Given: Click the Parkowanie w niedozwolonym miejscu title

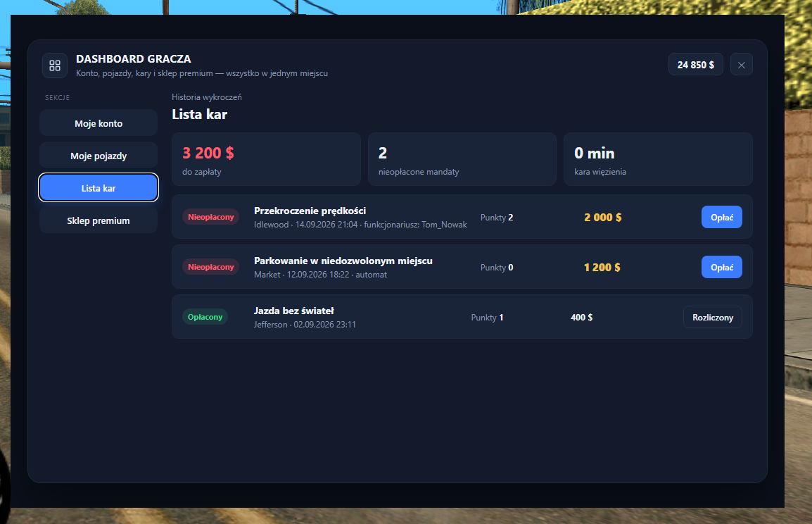Looking at the screenshot, I should point(343,261).
